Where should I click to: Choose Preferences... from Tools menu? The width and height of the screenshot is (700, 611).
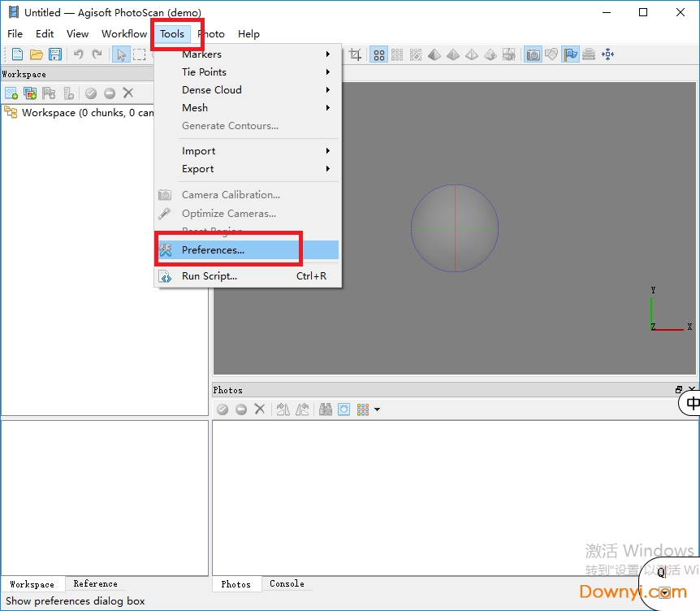(x=213, y=250)
